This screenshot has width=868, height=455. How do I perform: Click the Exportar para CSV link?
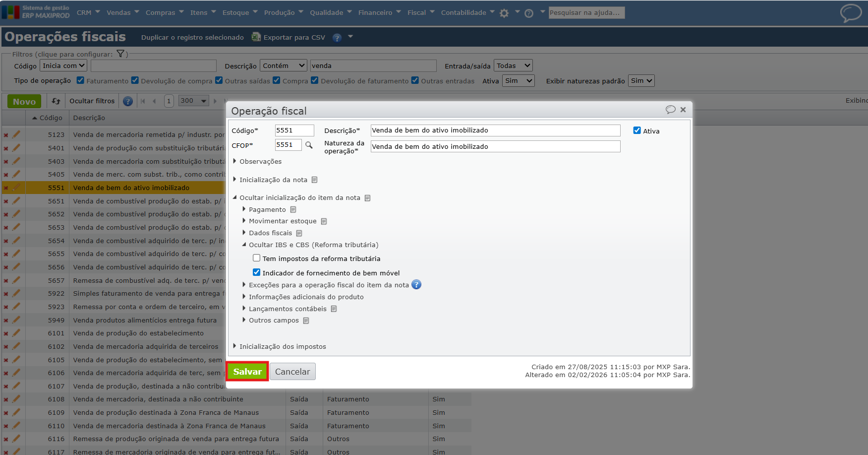click(294, 37)
